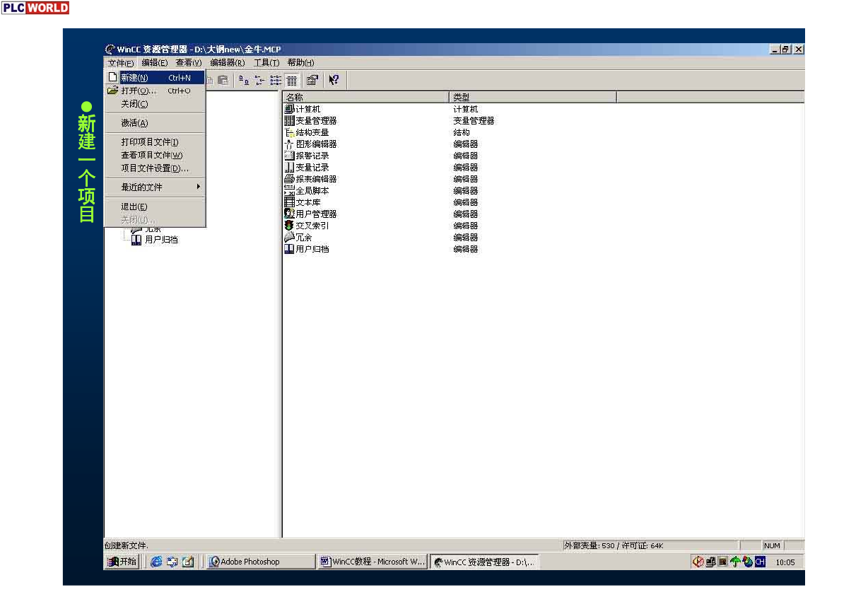Click the Show Desktop quick launch icon
Screen dimensions: 868x614
[x=188, y=562]
